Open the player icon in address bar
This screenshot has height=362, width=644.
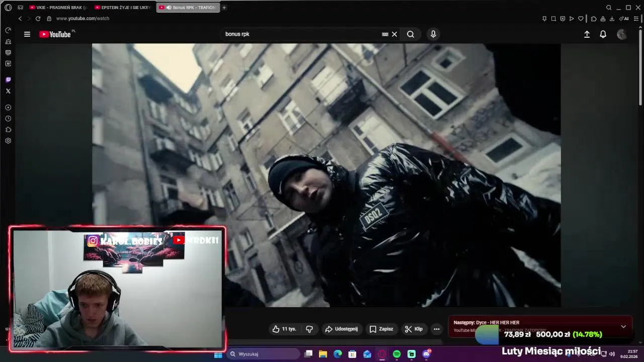[x=572, y=19]
